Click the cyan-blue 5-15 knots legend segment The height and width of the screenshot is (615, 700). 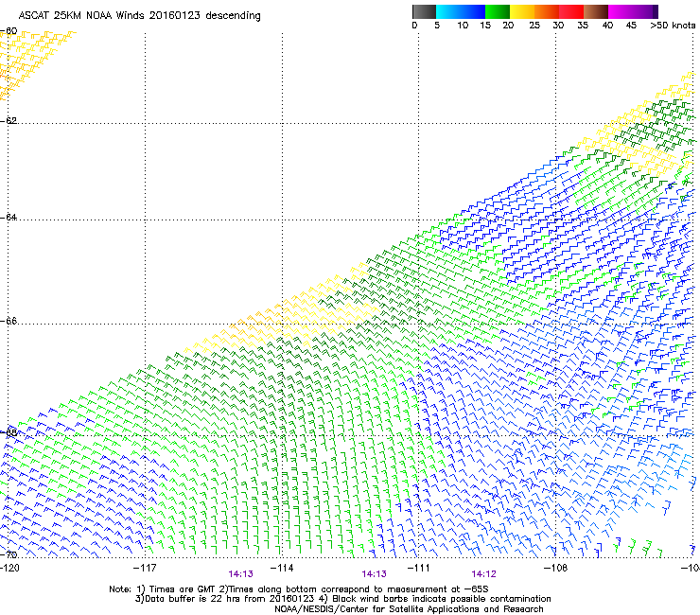461,11
